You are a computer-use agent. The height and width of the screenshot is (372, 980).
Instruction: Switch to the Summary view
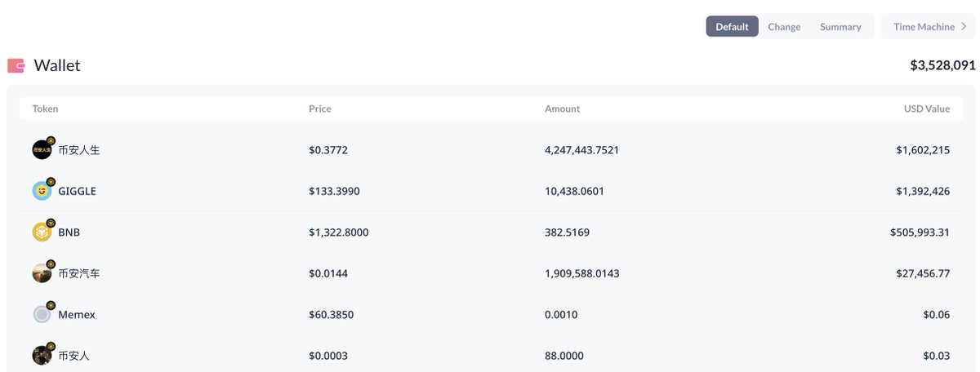pos(840,27)
